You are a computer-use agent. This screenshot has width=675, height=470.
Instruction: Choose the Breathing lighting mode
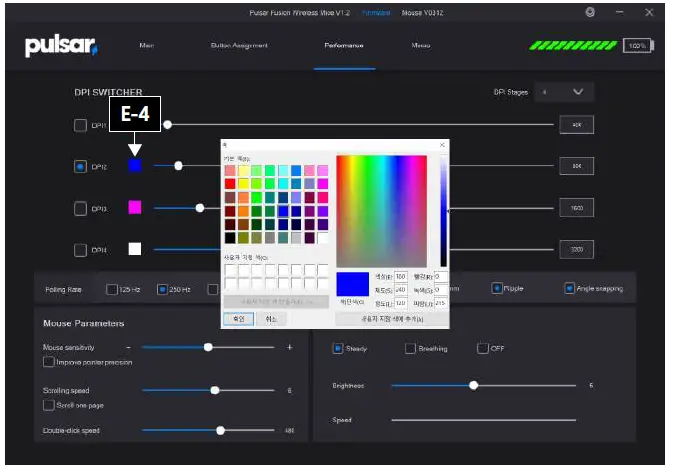(x=410, y=348)
